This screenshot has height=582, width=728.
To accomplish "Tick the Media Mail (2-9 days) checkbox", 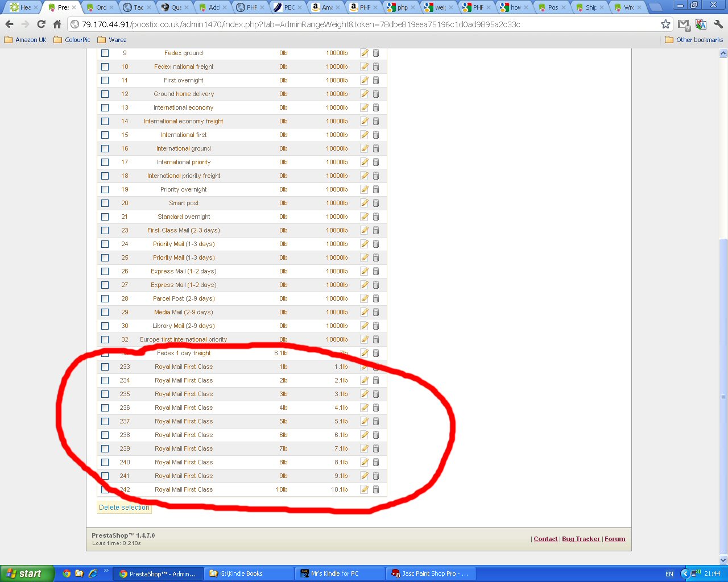I will point(105,312).
